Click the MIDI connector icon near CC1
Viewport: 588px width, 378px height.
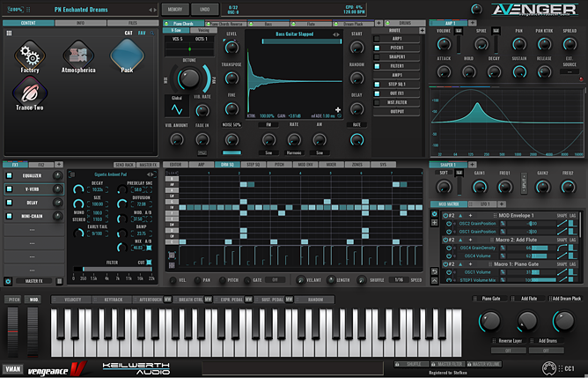pos(549,368)
